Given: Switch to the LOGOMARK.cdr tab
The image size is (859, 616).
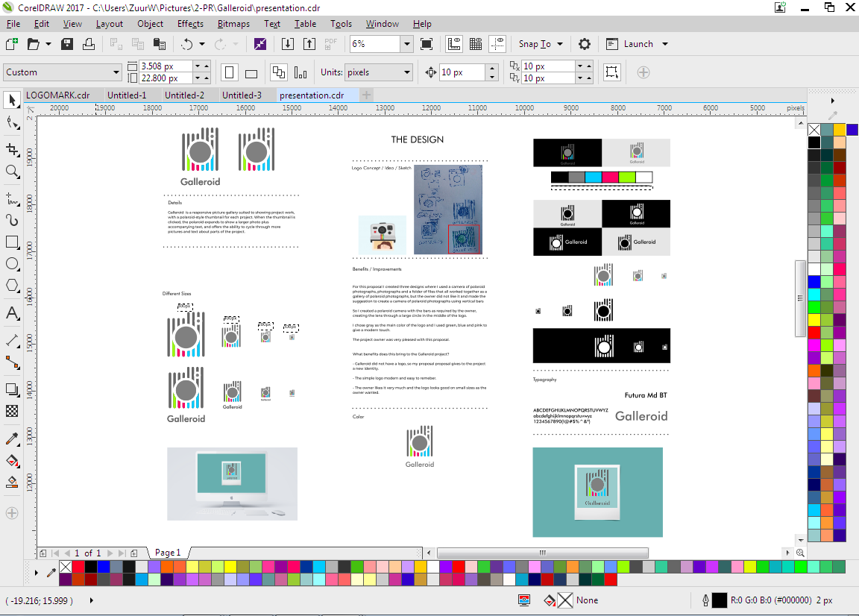Looking at the screenshot, I should tap(58, 95).
